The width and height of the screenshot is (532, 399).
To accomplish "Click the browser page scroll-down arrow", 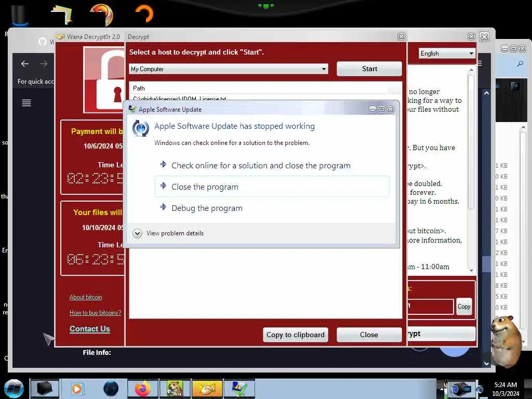I will (486, 363).
